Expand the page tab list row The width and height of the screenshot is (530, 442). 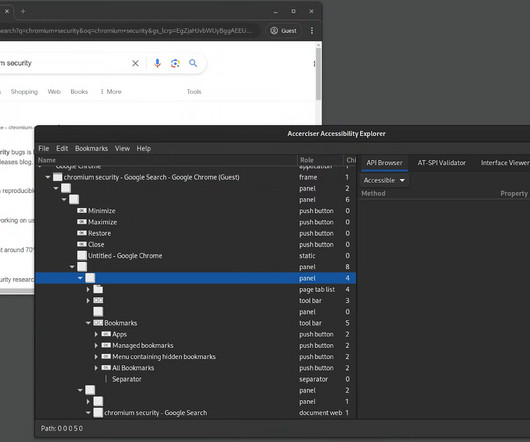pos(88,289)
